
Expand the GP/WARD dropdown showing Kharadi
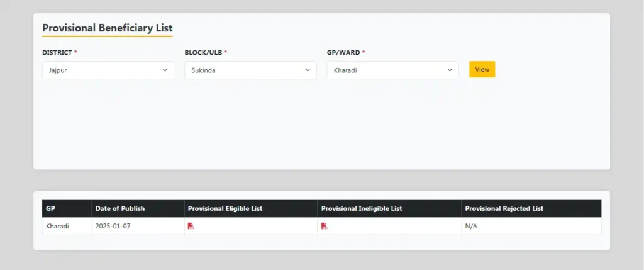tap(392, 70)
